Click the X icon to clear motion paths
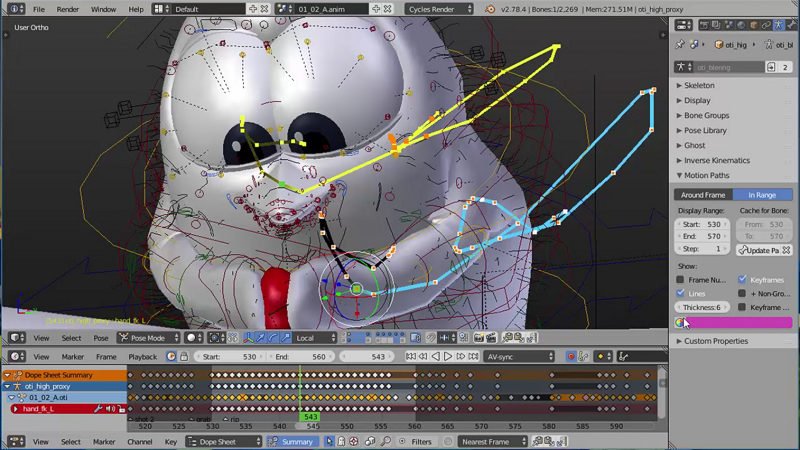Viewport: 800px width, 450px height. click(x=787, y=250)
